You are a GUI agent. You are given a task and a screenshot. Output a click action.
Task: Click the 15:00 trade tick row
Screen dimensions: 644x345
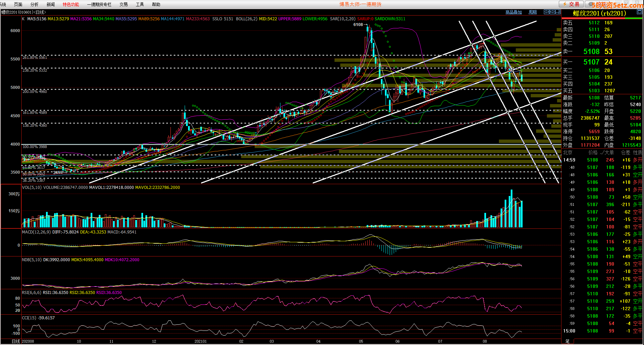(x=602, y=331)
